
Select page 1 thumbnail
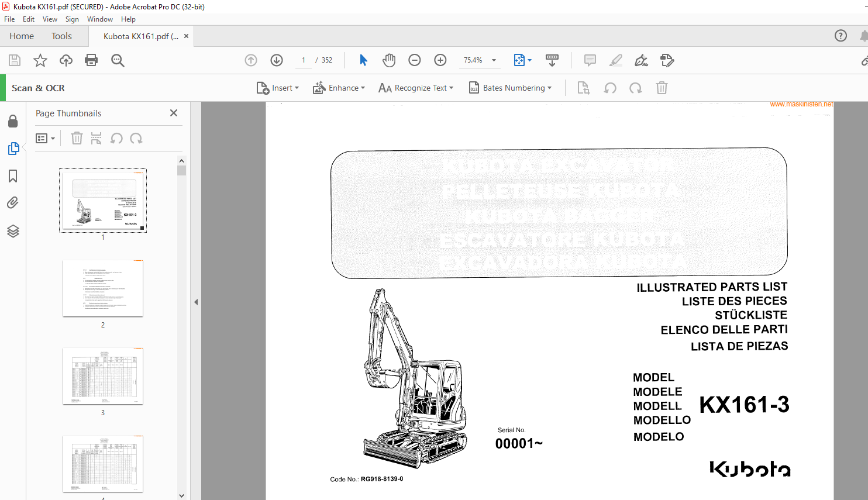coord(103,201)
